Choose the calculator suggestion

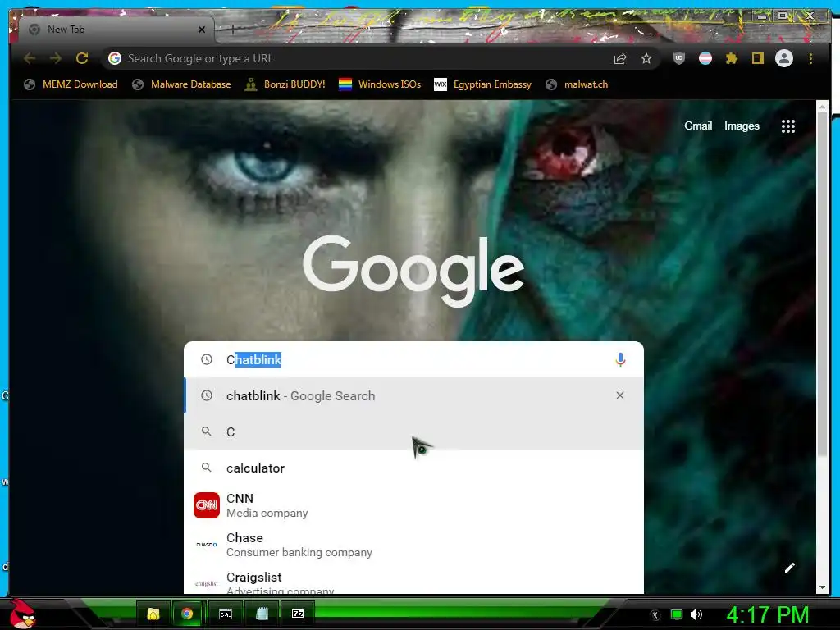pos(414,468)
